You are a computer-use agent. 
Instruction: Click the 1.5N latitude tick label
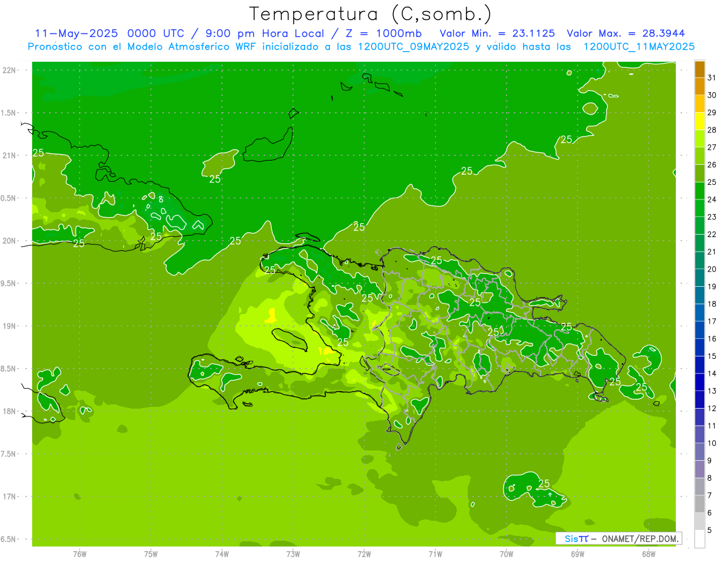[x=8, y=113]
